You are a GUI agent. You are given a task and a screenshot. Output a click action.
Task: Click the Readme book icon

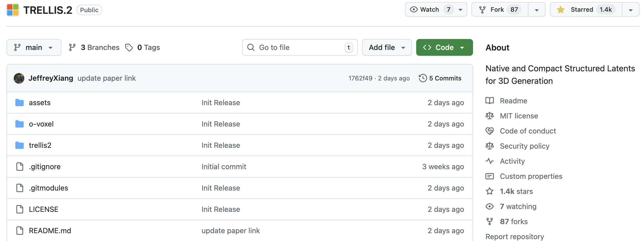489,101
